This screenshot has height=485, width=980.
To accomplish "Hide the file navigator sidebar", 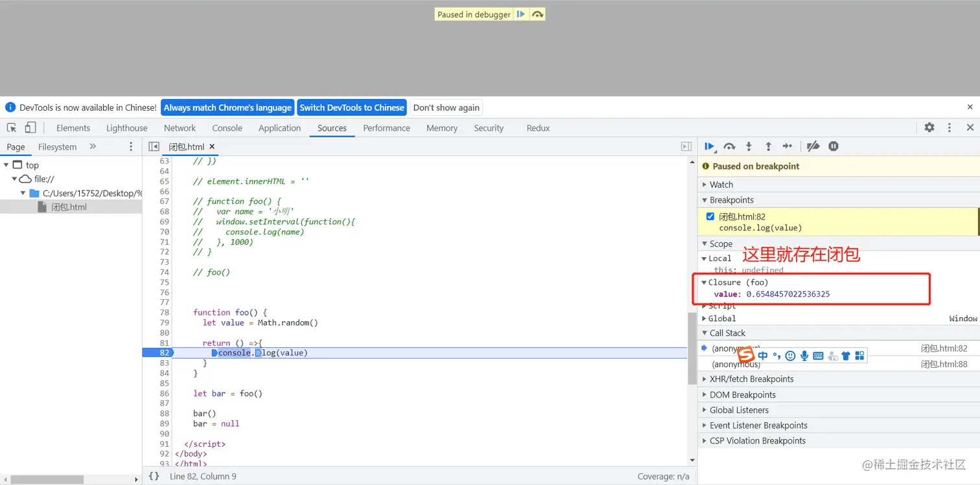I will point(154,147).
